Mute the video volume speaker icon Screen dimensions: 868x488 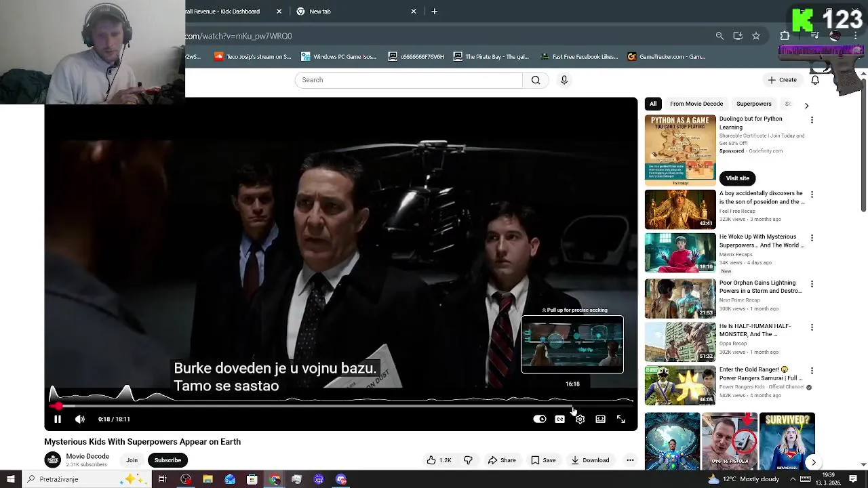pos(80,420)
